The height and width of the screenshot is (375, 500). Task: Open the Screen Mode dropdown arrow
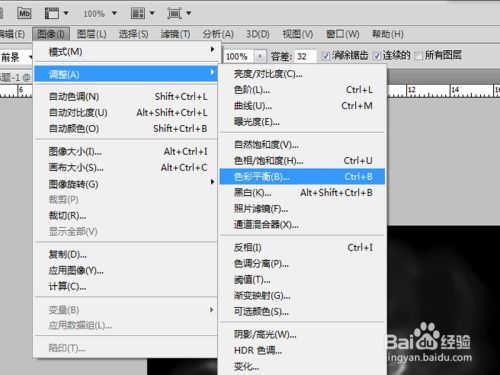(189, 13)
